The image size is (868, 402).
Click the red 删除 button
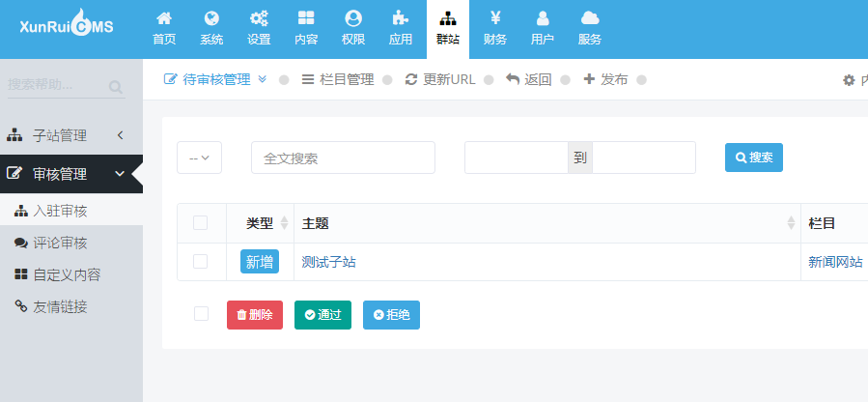(x=255, y=315)
